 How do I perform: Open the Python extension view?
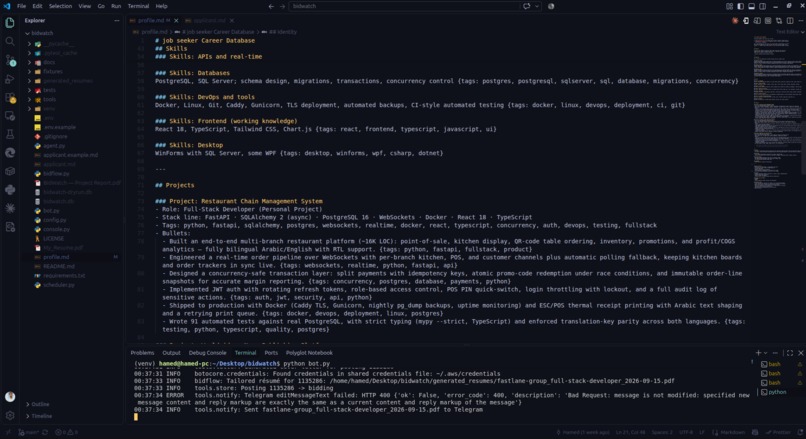(x=10, y=190)
